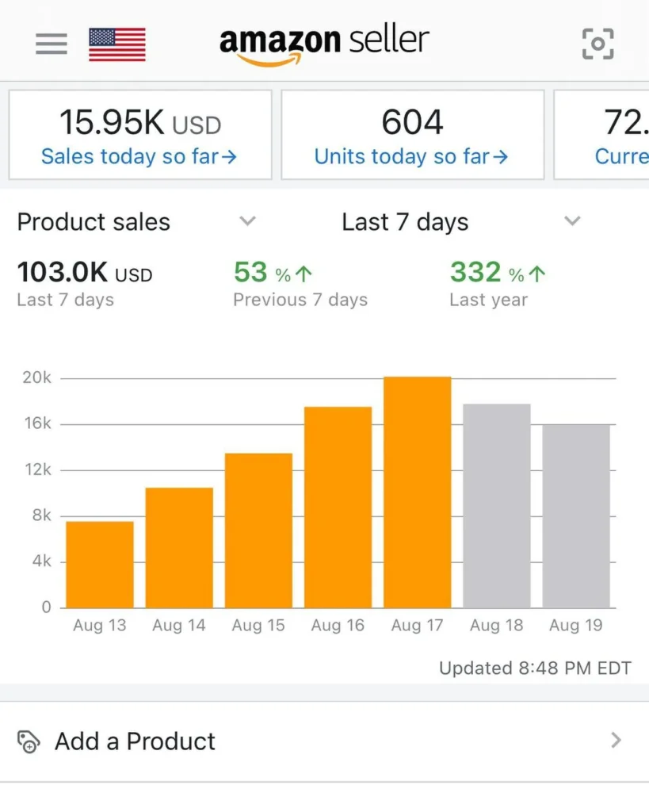Expand the Product sales dropdown

[x=247, y=221]
